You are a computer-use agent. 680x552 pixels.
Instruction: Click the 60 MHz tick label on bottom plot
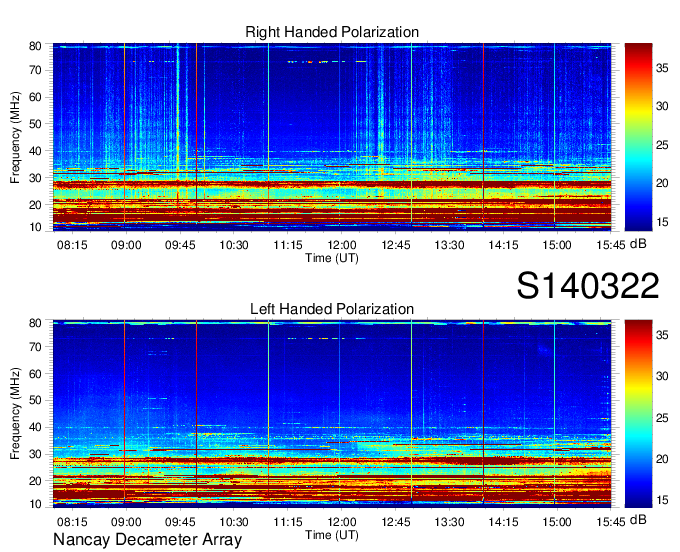(x=35, y=374)
